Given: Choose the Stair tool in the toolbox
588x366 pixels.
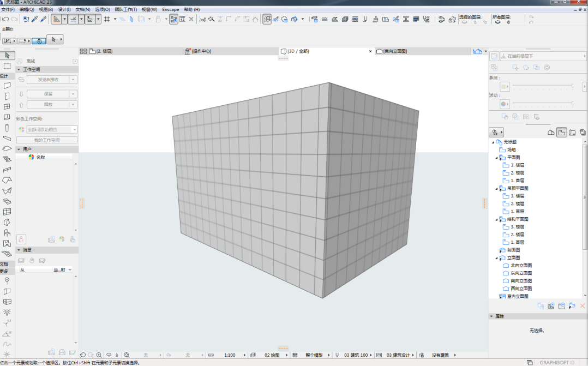Looking at the screenshot, I should (7, 159).
